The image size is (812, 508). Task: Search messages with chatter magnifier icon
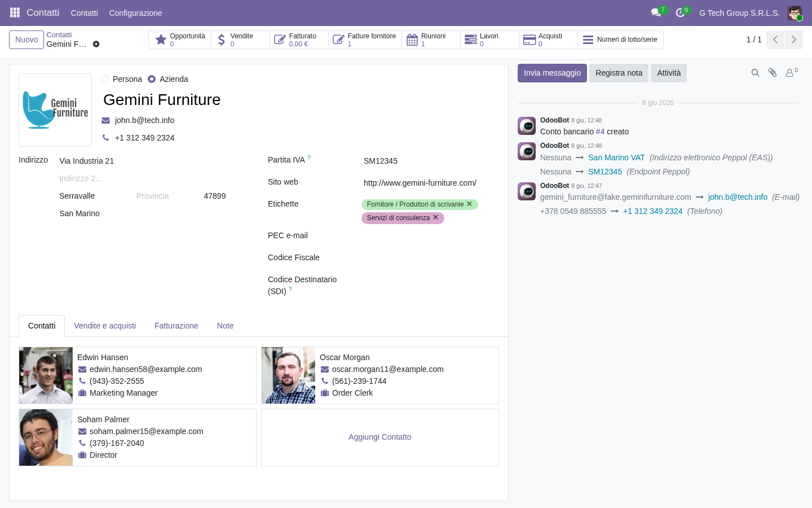pos(755,73)
